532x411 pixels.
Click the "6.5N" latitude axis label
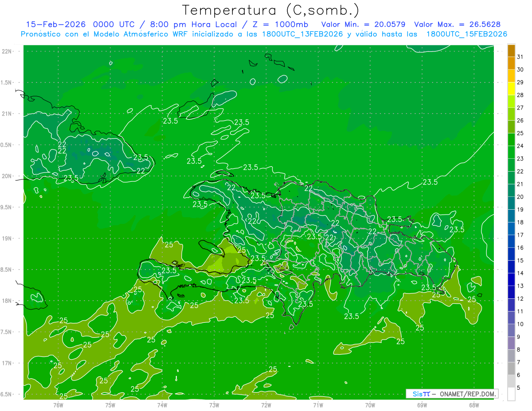(7, 394)
